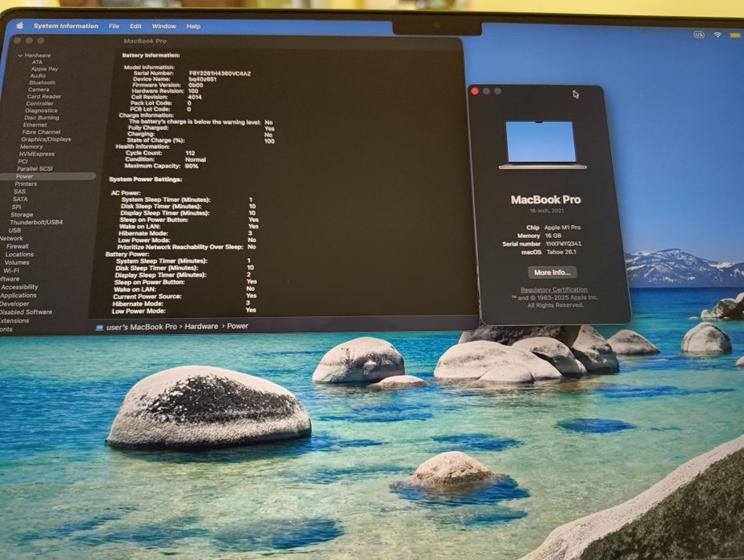Select Camera in the sidebar
The width and height of the screenshot is (744, 560).
point(38,89)
